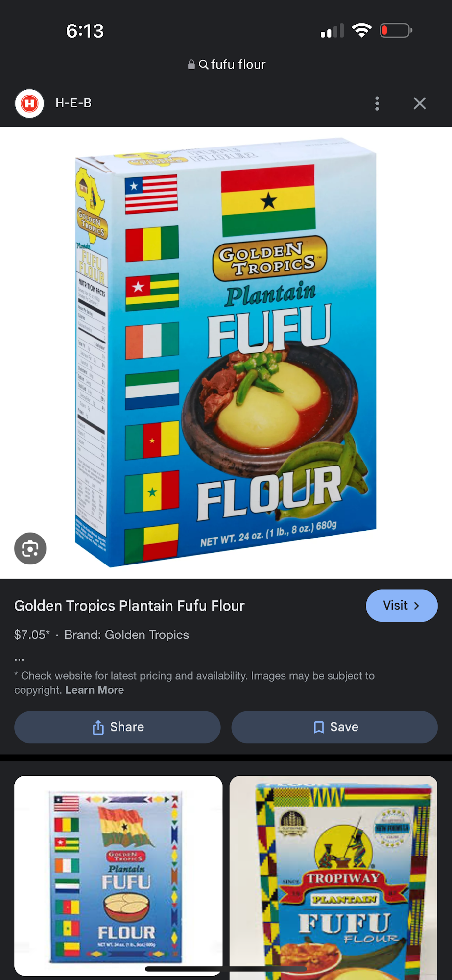The width and height of the screenshot is (452, 980).
Task: Open the Learn More link
Action: point(95,690)
